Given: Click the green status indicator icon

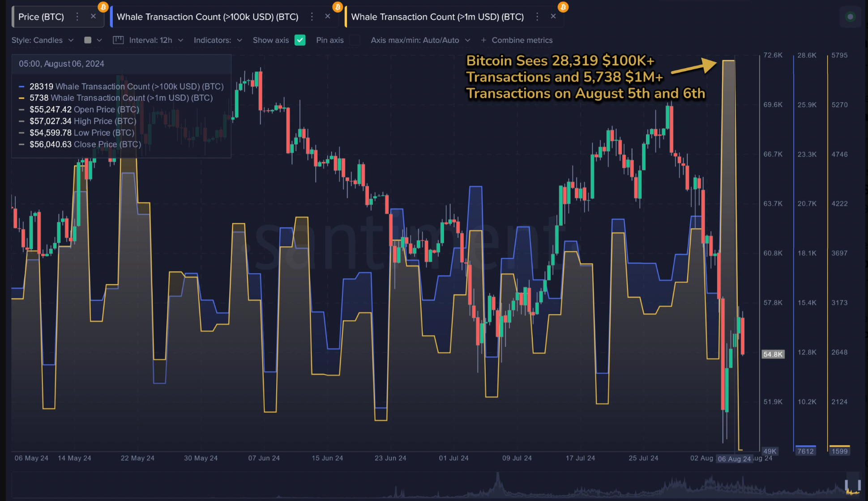Looking at the screenshot, I should 850,17.
